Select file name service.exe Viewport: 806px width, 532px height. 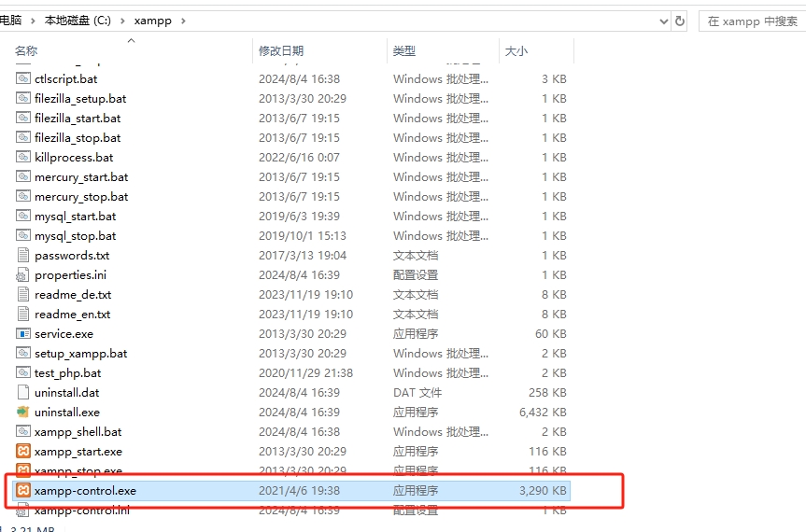[x=64, y=334]
